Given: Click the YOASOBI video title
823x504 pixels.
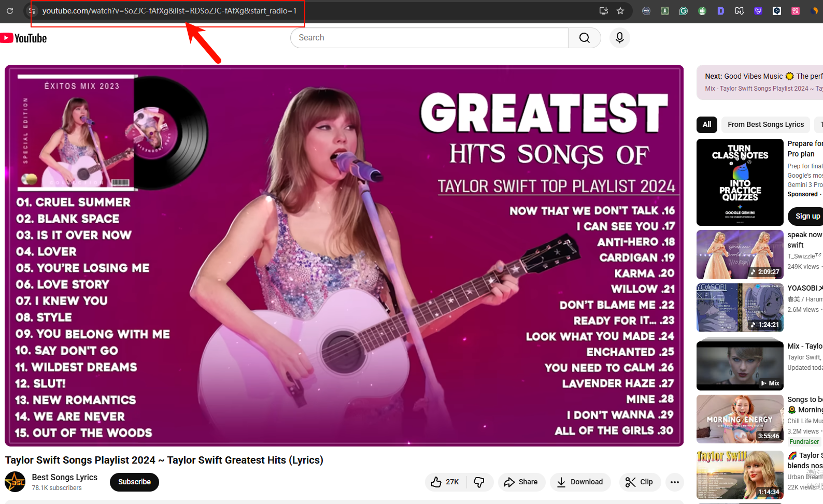Looking at the screenshot, I should click(x=805, y=288).
